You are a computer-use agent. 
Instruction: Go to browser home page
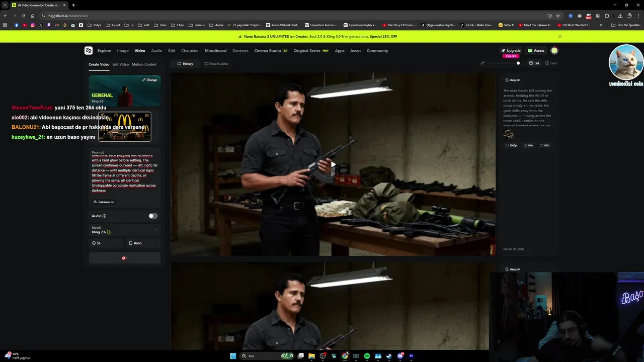33,16
